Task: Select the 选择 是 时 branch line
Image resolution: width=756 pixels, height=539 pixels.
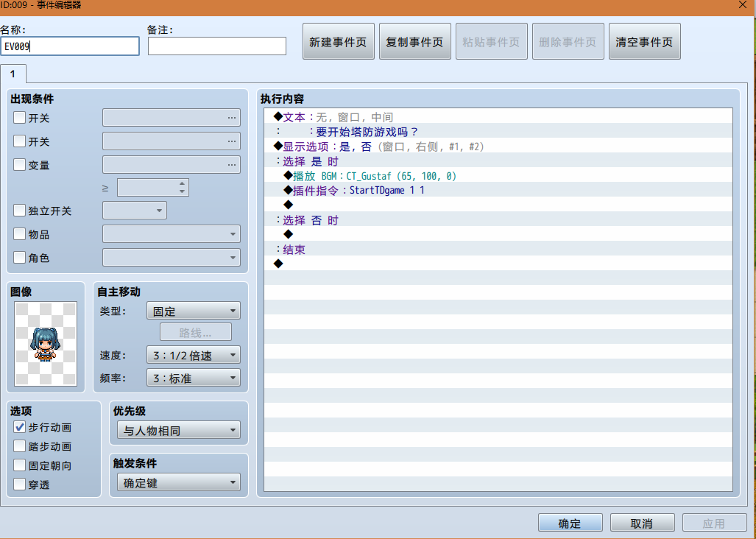Action: click(x=498, y=161)
